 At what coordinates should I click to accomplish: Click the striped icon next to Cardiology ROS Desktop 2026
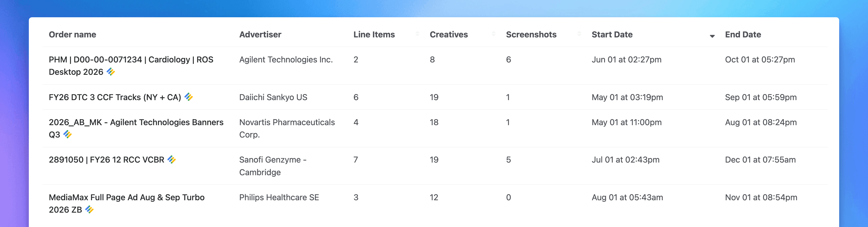[x=111, y=72]
